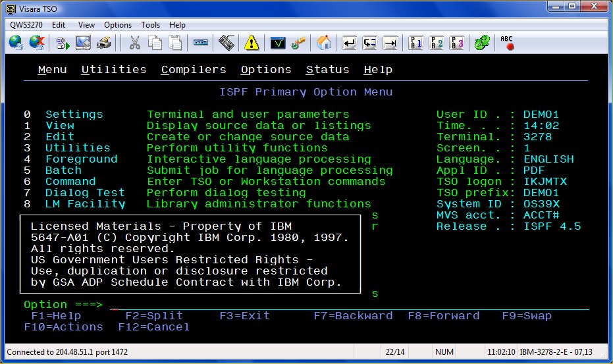The width and height of the screenshot is (613, 364).
Task: Click the Print toolbar icon
Action: (103, 43)
